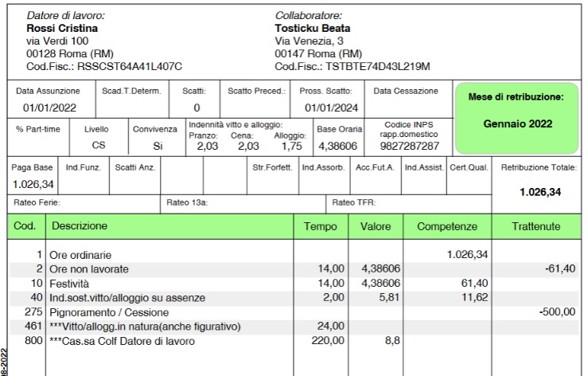Click Ore non lavorate deduction -61,40
This screenshot has height=376, width=588.
560,268
